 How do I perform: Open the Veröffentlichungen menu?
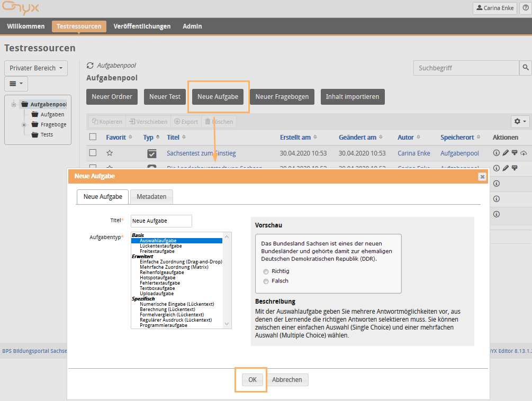pos(142,26)
